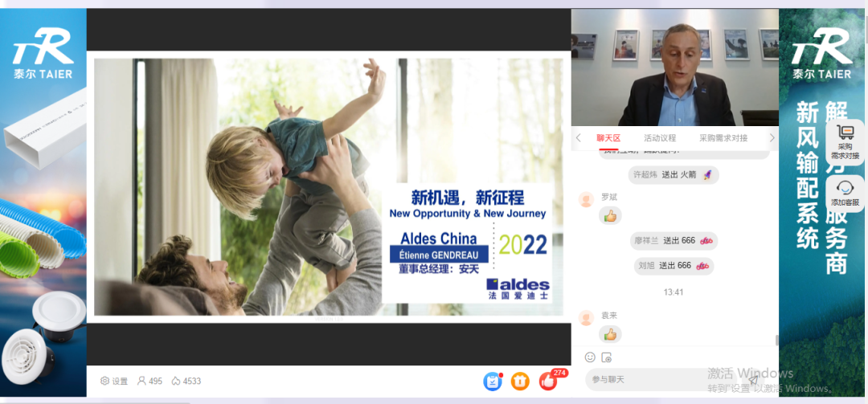This screenshot has height=404, width=868.
Task: Switch to the 活动议程 tab
Action: click(660, 138)
